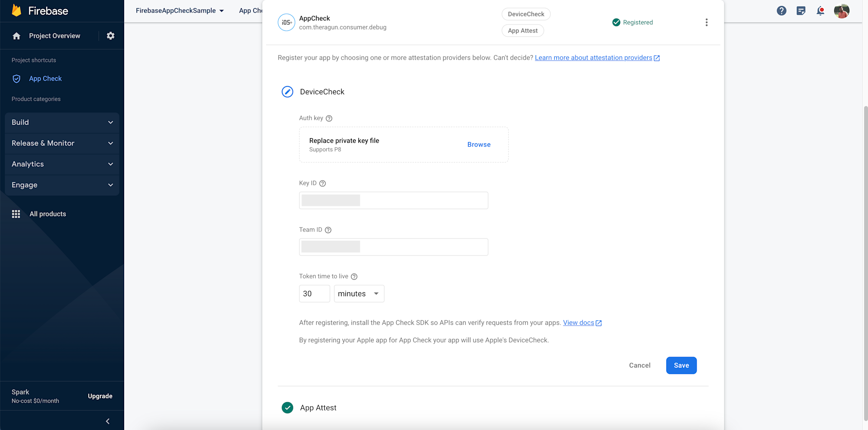The image size is (868, 430).
Task: Open notifications via the bell icon
Action: coord(820,11)
